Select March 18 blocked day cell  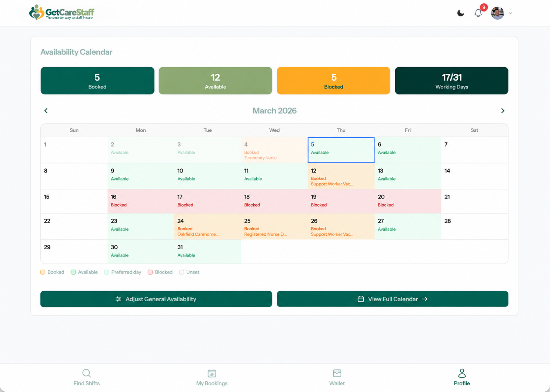pyautogui.click(x=274, y=201)
